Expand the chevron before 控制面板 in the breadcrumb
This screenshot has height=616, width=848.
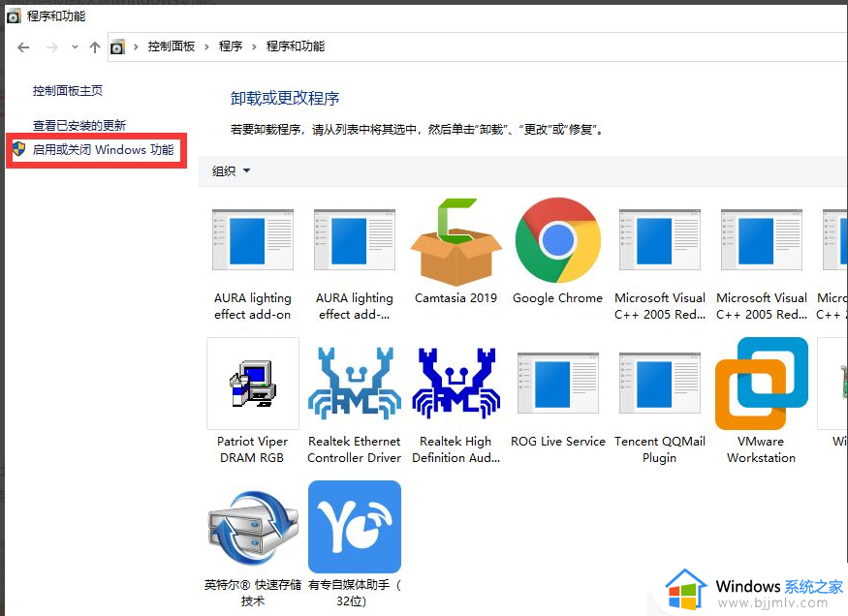point(136,47)
